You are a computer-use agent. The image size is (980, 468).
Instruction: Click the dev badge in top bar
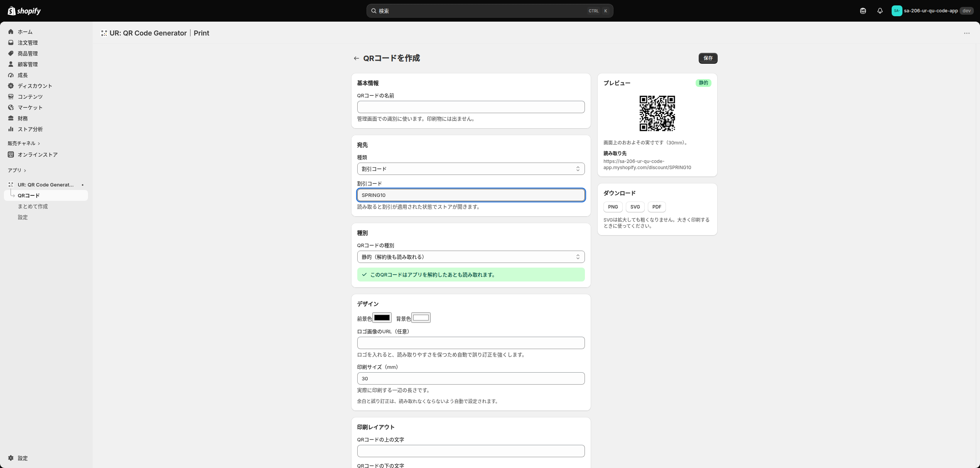966,11
